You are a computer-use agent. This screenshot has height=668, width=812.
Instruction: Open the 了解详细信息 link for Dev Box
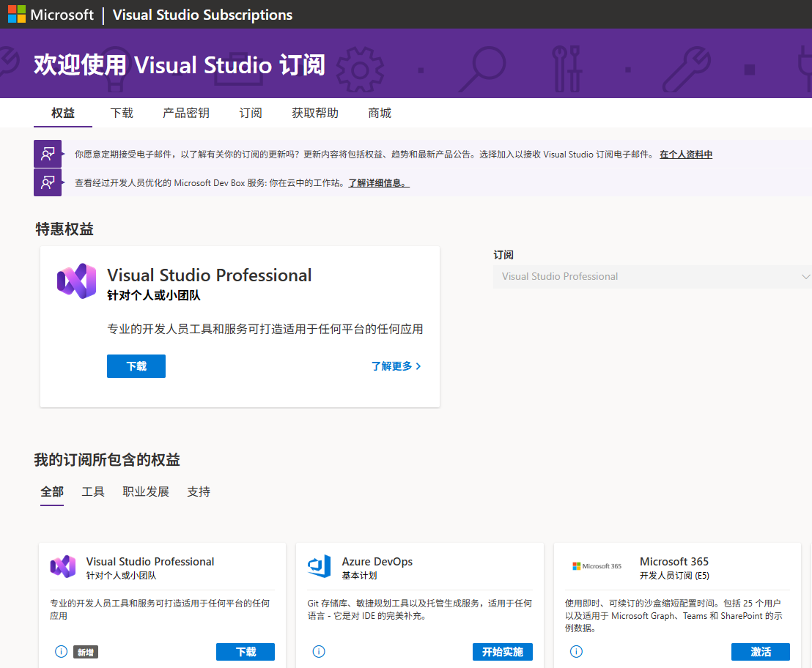(x=379, y=182)
